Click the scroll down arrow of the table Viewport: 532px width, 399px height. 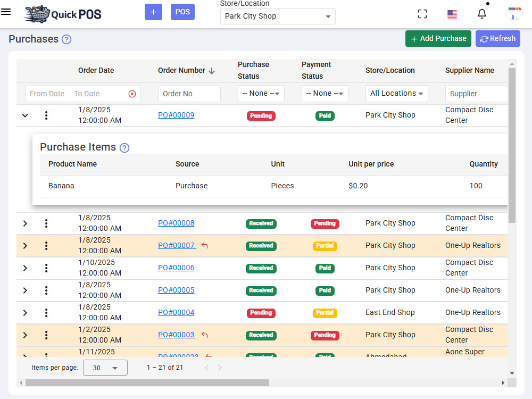[x=512, y=373]
